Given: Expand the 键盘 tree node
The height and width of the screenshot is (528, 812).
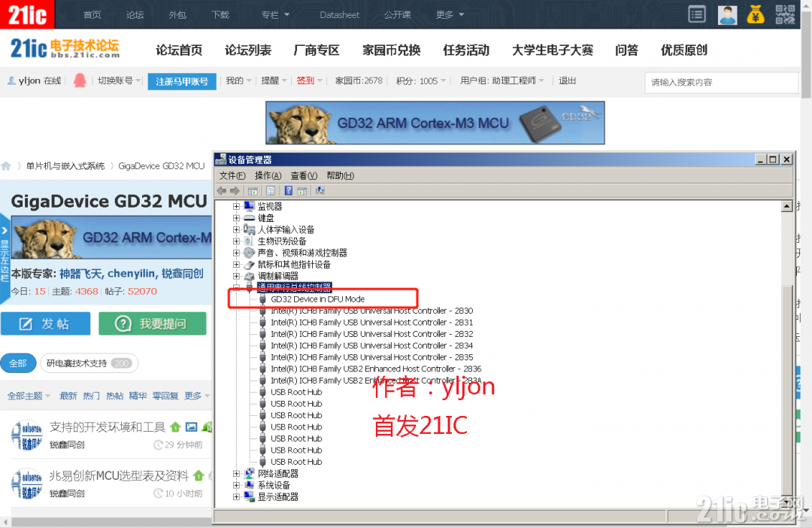Looking at the screenshot, I should [x=236, y=218].
